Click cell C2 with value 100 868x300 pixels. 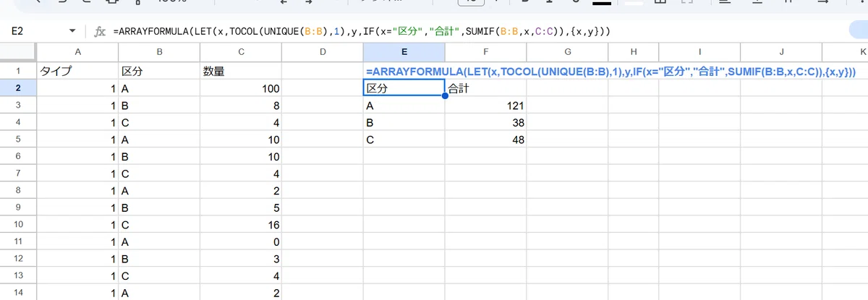click(241, 88)
